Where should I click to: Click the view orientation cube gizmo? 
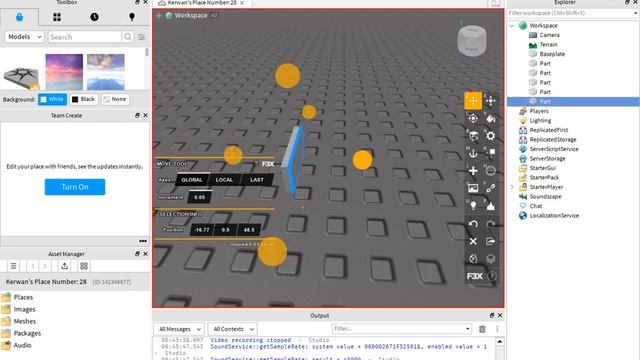point(472,40)
